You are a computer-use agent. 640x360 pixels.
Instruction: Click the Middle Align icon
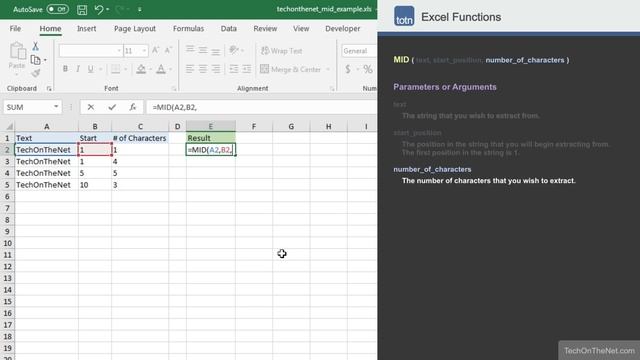click(203, 50)
